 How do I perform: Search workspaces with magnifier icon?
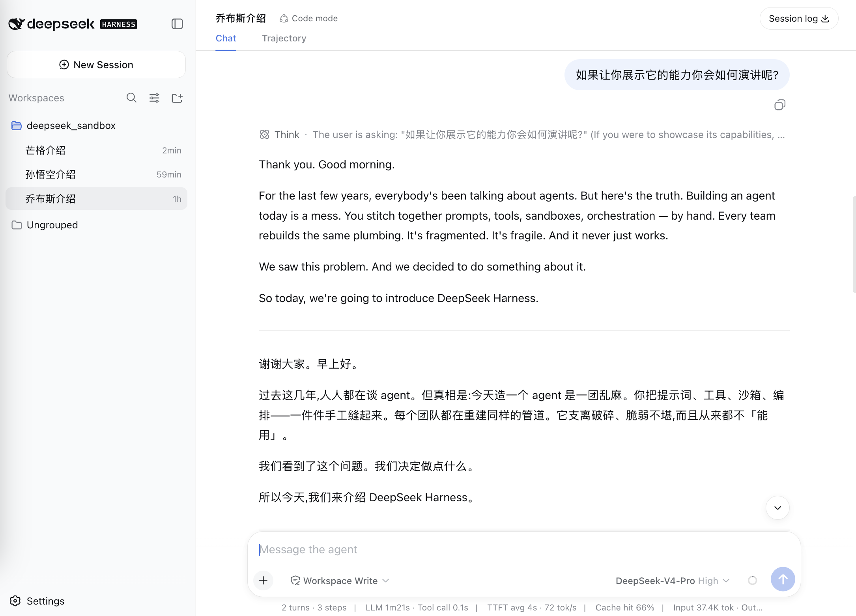pos(131,98)
